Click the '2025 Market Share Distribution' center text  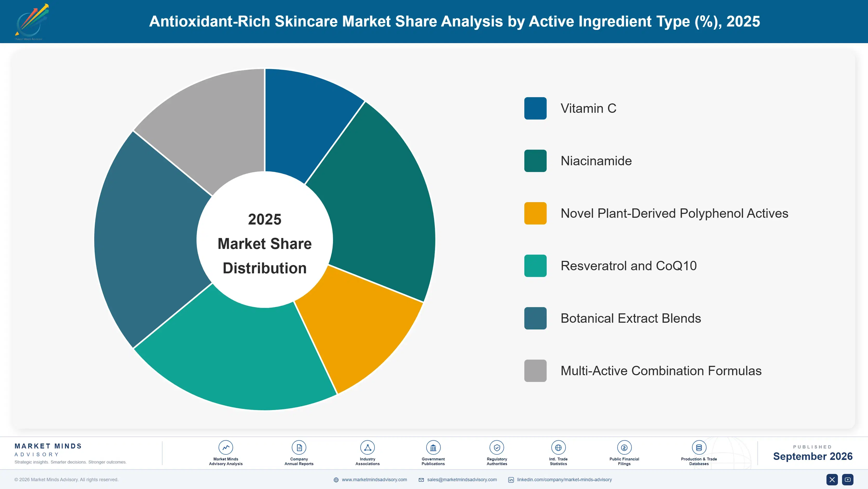point(265,243)
